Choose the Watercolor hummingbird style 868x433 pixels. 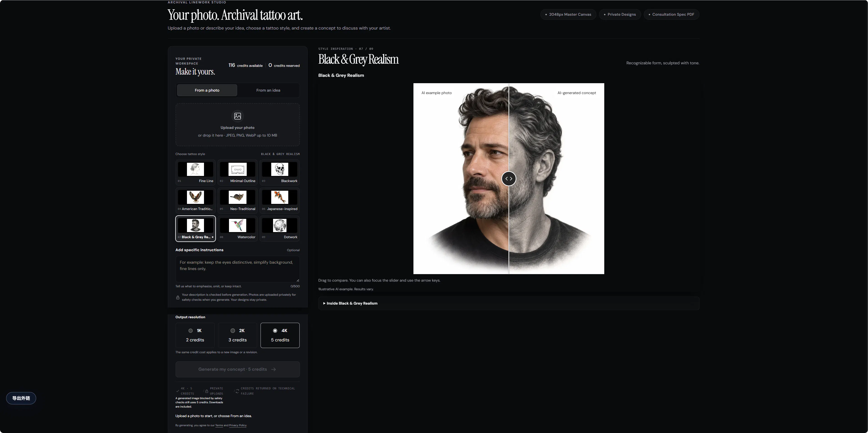[x=238, y=229]
